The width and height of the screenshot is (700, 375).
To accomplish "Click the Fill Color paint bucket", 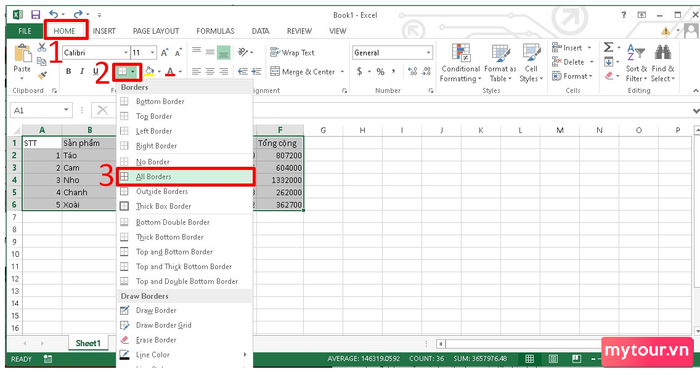I will pyautogui.click(x=150, y=71).
